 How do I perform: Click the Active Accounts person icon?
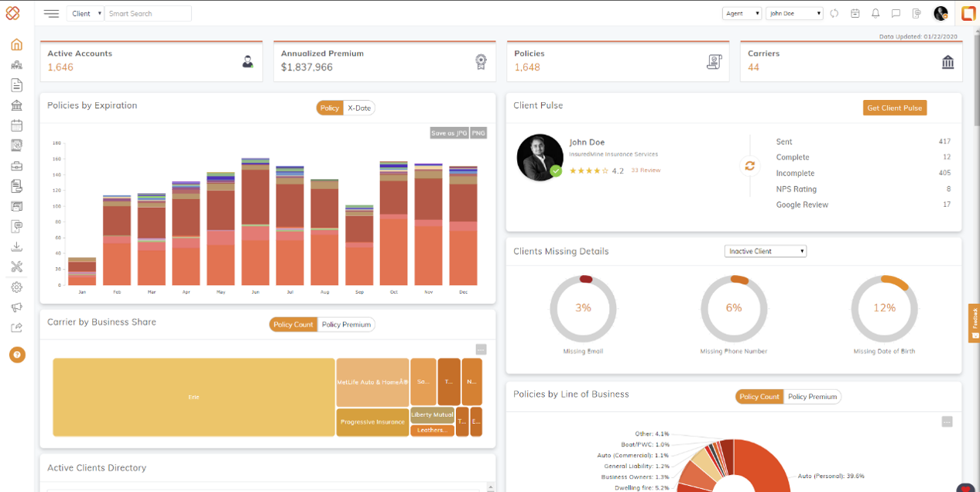[248, 62]
